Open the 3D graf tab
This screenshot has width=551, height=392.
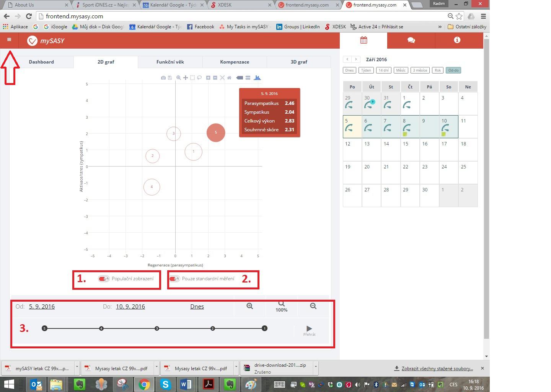point(298,62)
